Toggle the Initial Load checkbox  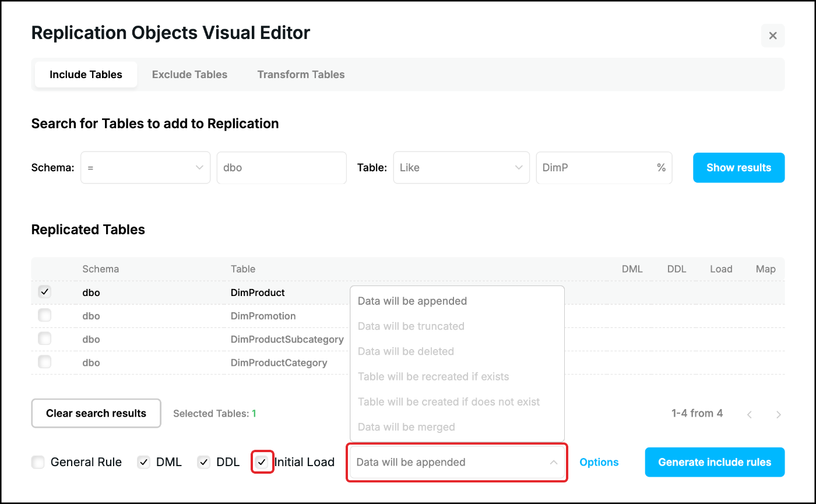[262, 463]
